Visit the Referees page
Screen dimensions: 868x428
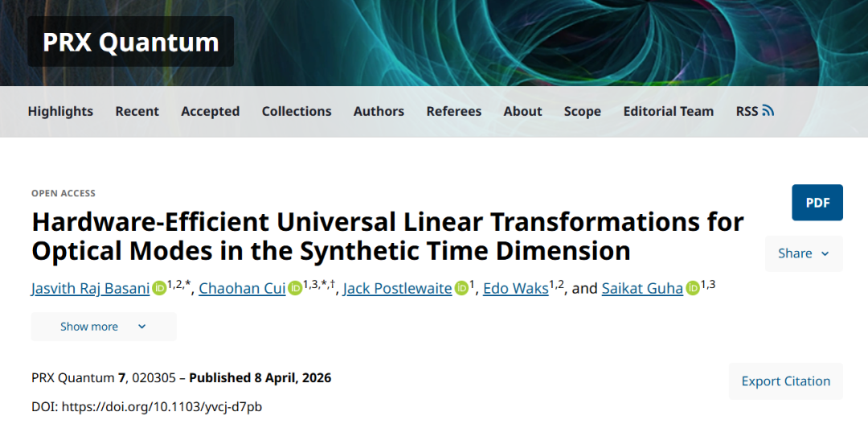[x=453, y=111]
